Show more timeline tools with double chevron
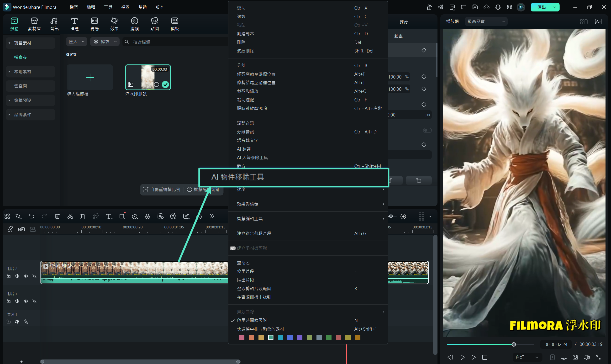Screen dimensions: 611x364 [212, 216]
